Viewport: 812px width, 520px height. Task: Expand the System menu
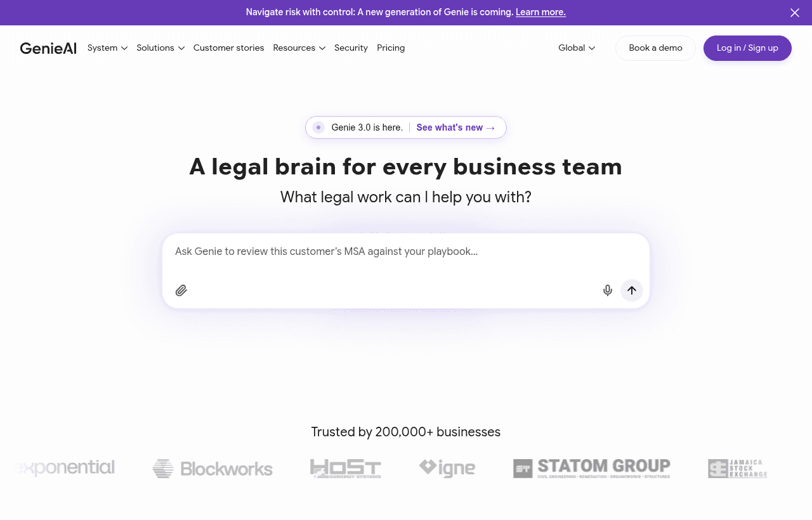[108, 48]
